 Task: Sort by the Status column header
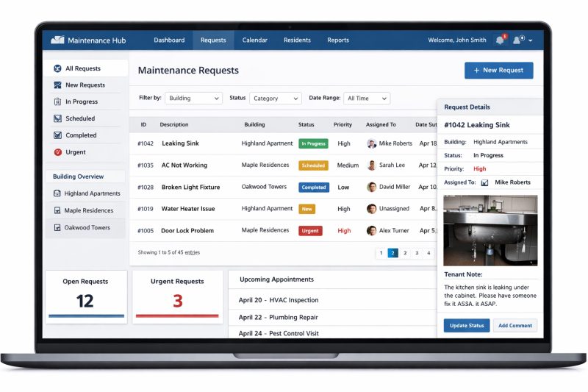click(x=306, y=124)
